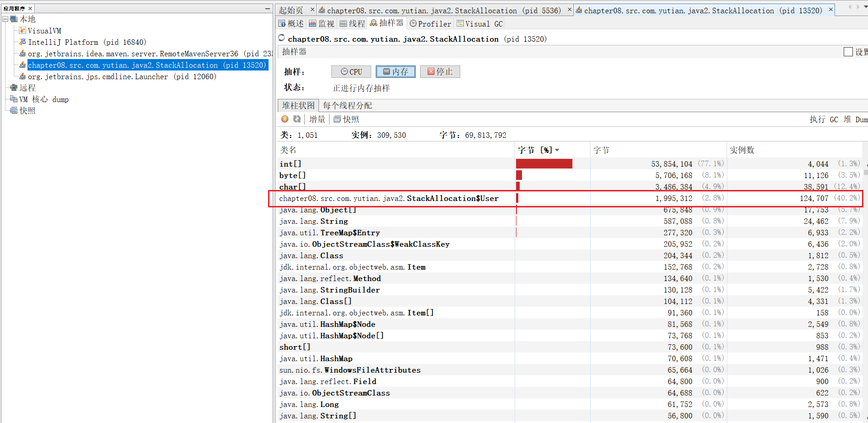The width and height of the screenshot is (868, 423).
Task: Enable the 设置 (Settings) checkbox
Action: click(x=848, y=52)
